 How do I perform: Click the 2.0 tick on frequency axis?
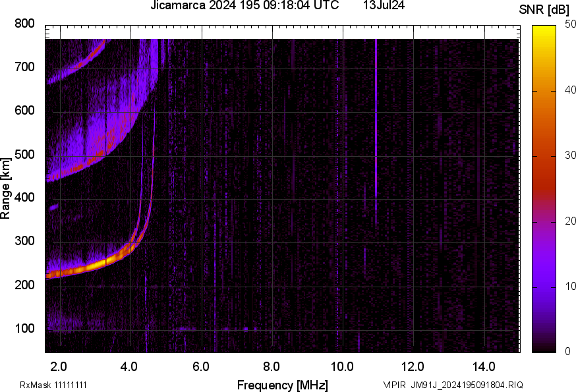59,364
